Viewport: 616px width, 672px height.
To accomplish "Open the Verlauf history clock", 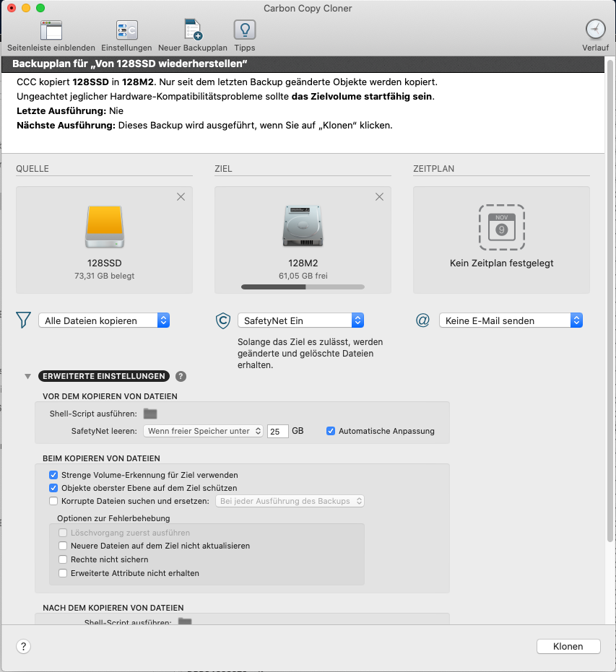I will pos(596,30).
